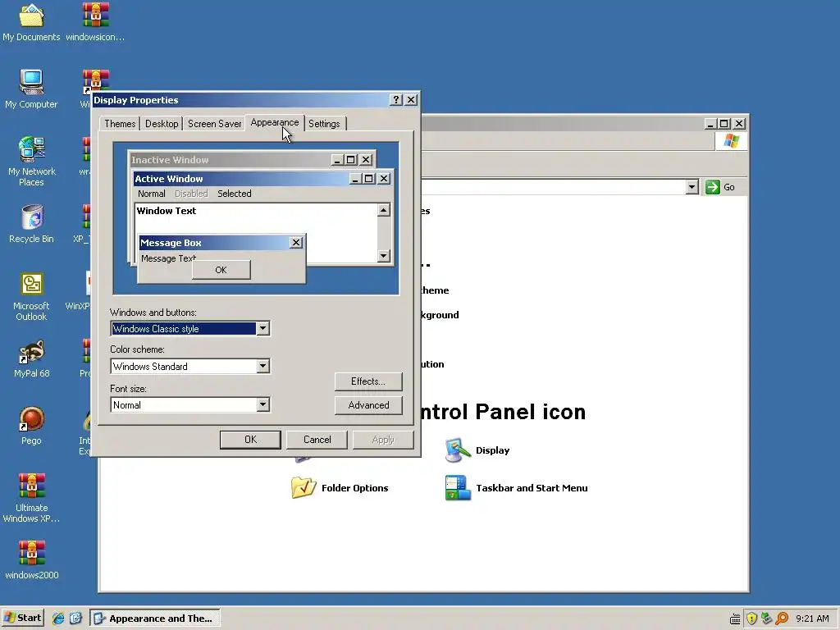
Task: Switch to the Themes tab
Action: pyautogui.click(x=120, y=124)
